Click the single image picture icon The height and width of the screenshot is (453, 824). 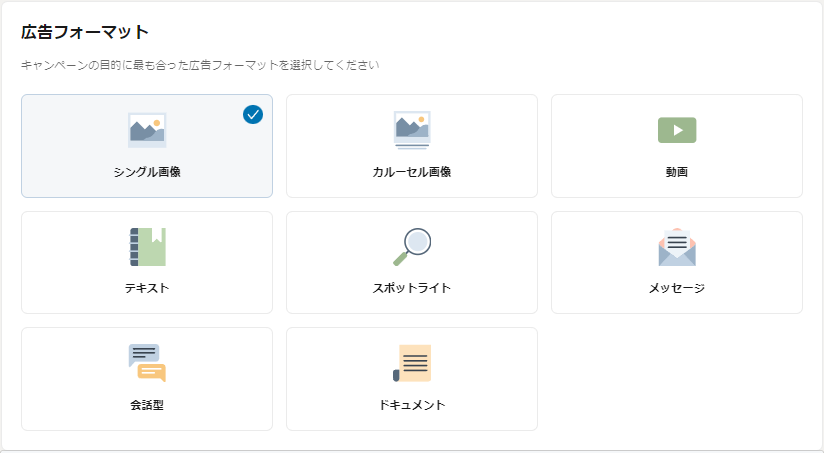click(x=147, y=130)
